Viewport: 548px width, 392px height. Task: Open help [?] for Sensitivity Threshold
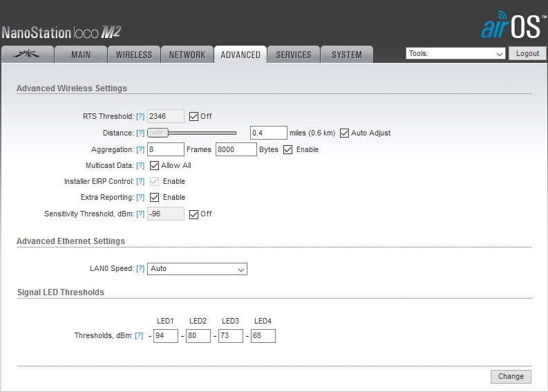click(140, 214)
